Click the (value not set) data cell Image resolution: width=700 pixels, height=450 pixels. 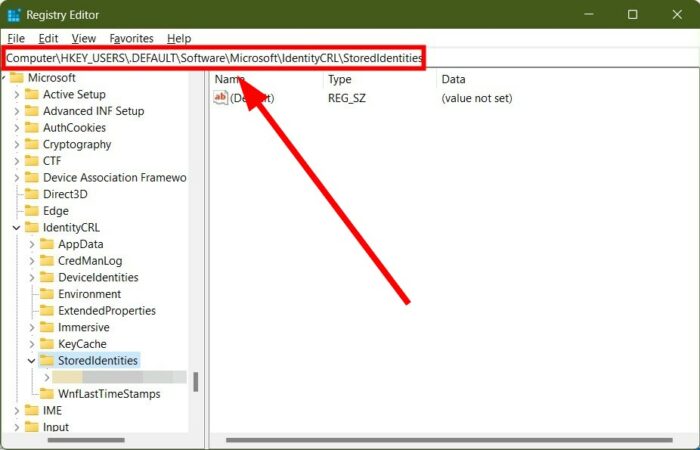click(476, 98)
